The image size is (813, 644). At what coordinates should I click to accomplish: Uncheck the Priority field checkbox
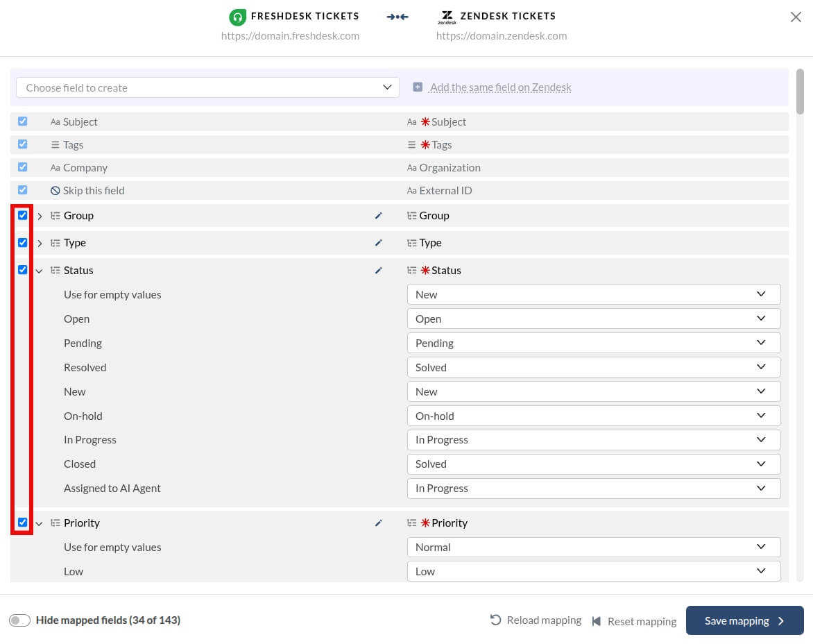tap(22, 522)
